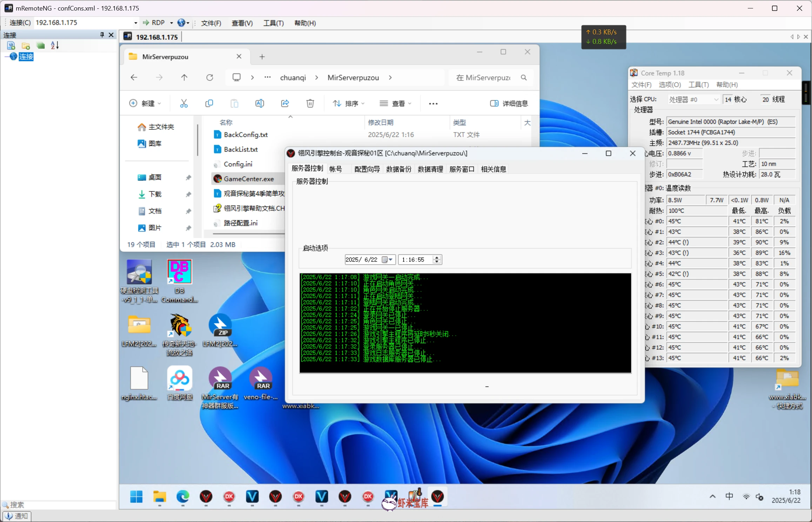This screenshot has width=812, height=522.
Task: Click the 通知 notifications tab at bottom
Action: tap(17, 516)
